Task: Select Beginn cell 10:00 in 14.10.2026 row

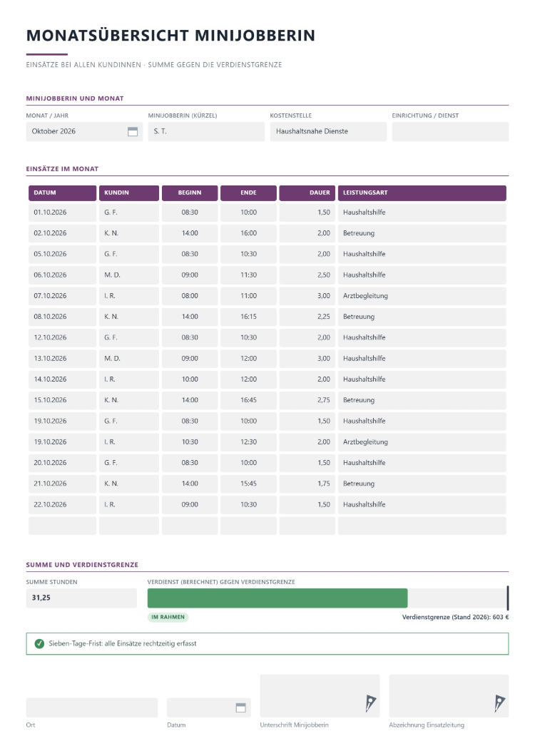Action: [190, 379]
